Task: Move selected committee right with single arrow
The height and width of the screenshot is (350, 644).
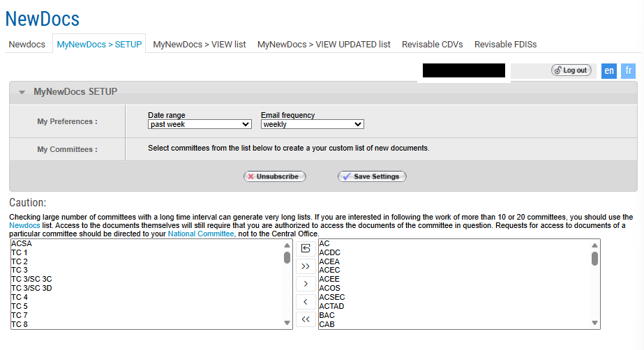Action: [306, 284]
